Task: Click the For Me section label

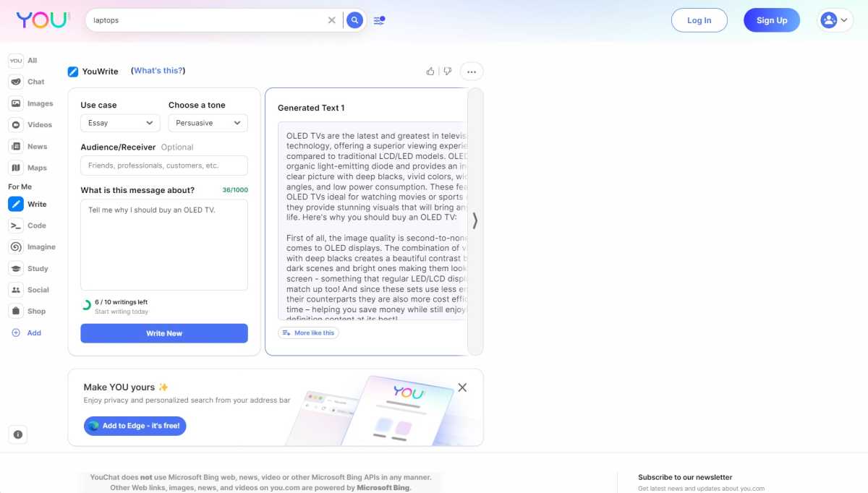Action: [20, 187]
